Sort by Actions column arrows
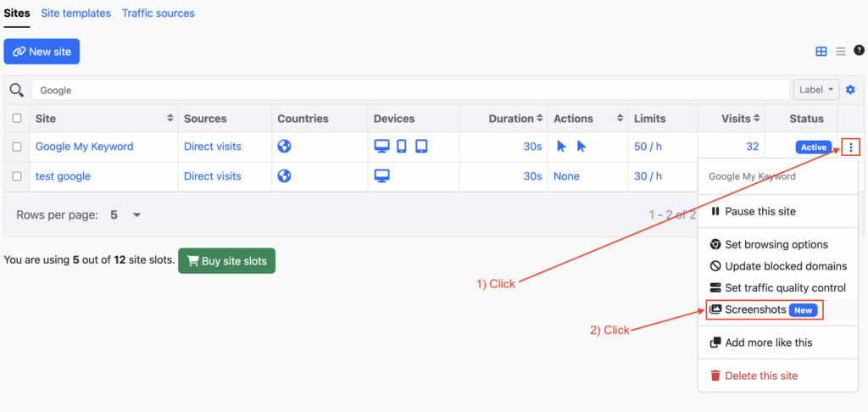 (620, 119)
